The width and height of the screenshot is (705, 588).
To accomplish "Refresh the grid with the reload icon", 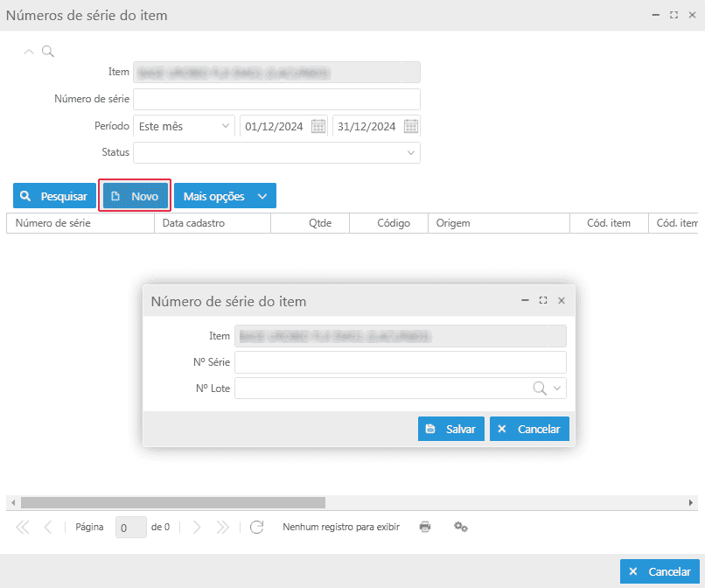I will click(x=256, y=527).
